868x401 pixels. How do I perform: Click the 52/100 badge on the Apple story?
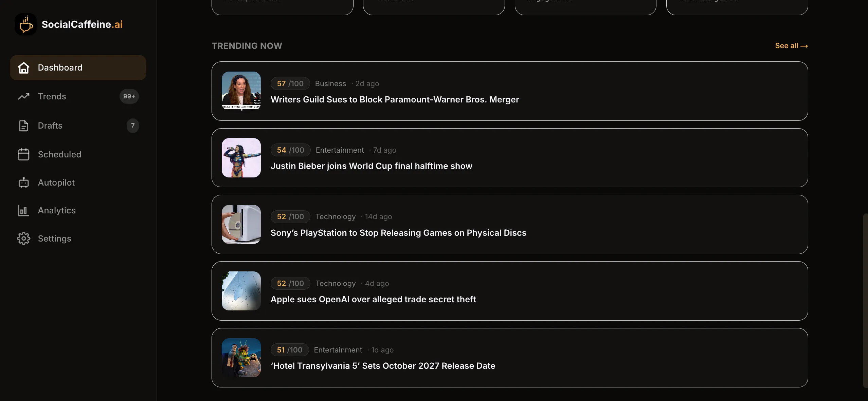click(290, 283)
